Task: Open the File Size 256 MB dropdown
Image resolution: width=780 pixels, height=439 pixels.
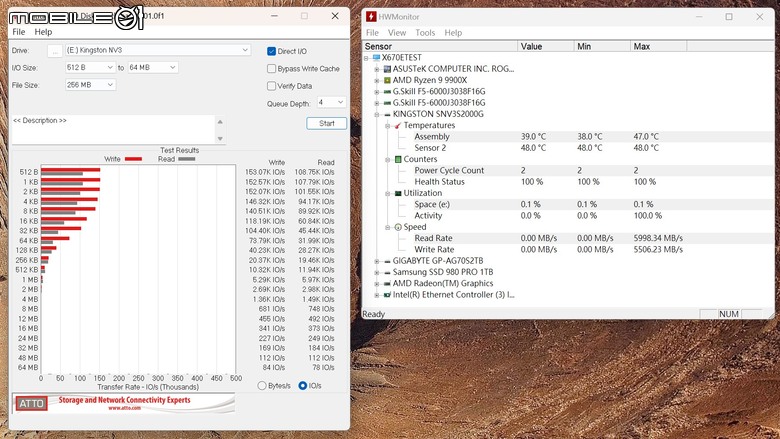Action: [90, 85]
